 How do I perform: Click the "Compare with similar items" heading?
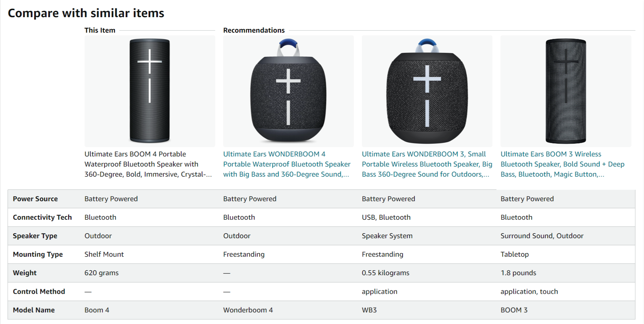tap(86, 13)
